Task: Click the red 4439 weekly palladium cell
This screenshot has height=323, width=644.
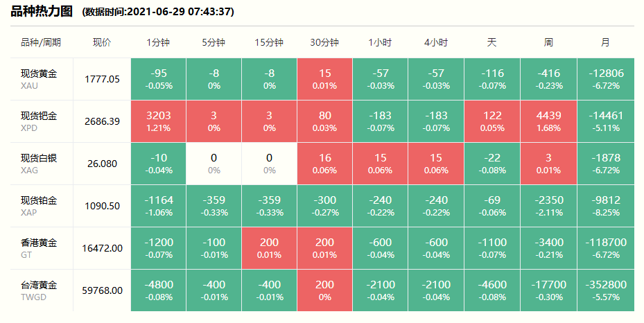Action: tap(548, 121)
